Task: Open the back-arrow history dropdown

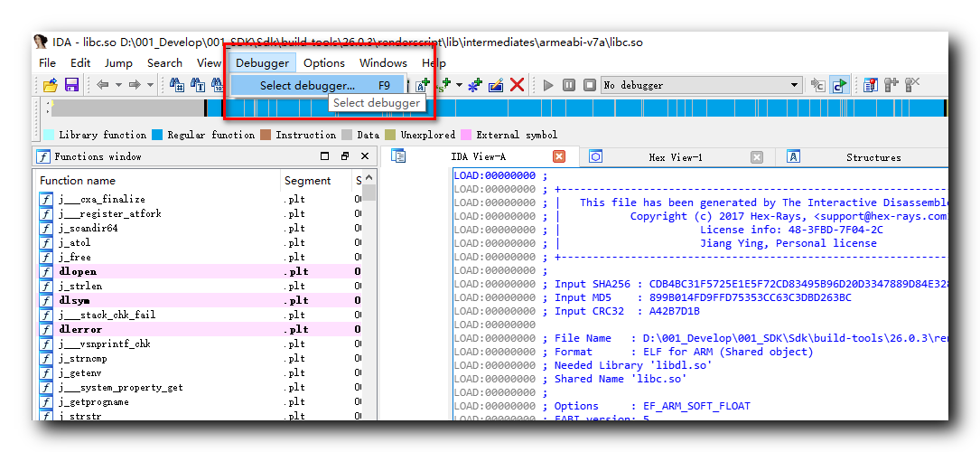Action: [x=117, y=85]
